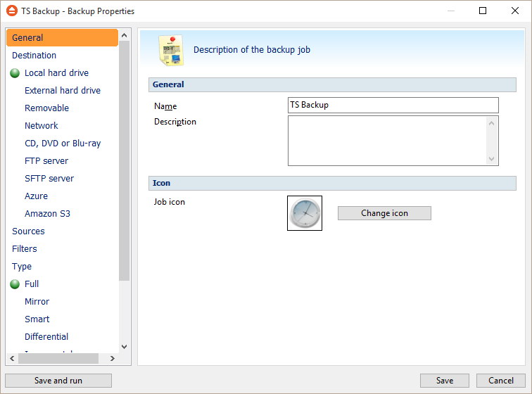Select Amazon S3 destination

(48, 214)
